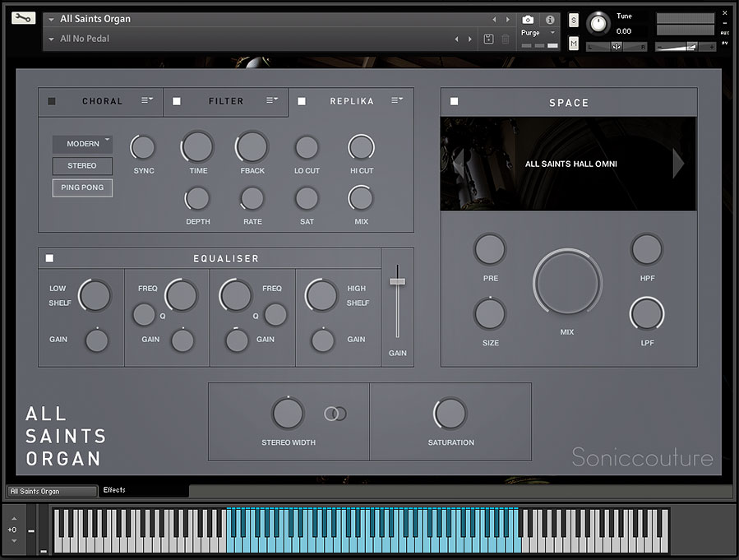Open the MODERN delay type dropdown

[82, 144]
